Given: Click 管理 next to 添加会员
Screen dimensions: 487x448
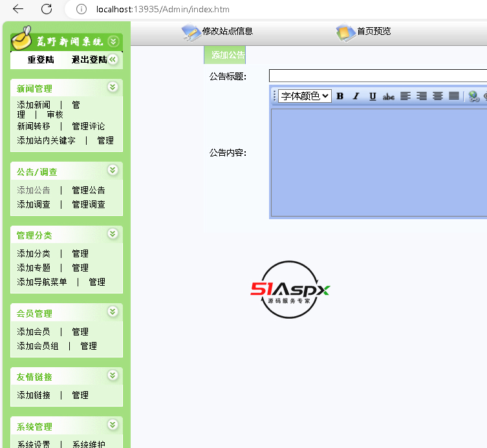Looking at the screenshot, I should (80, 332).
